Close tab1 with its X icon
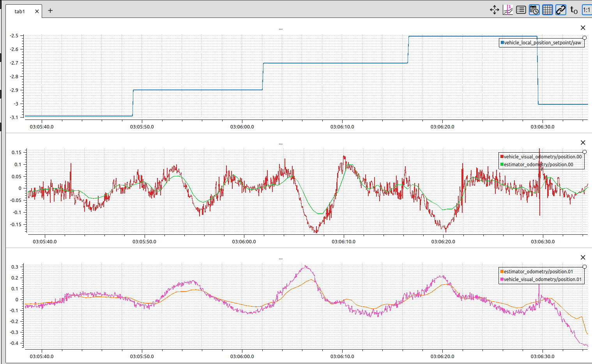Viewport: 592px width, 364px height. 37,11
